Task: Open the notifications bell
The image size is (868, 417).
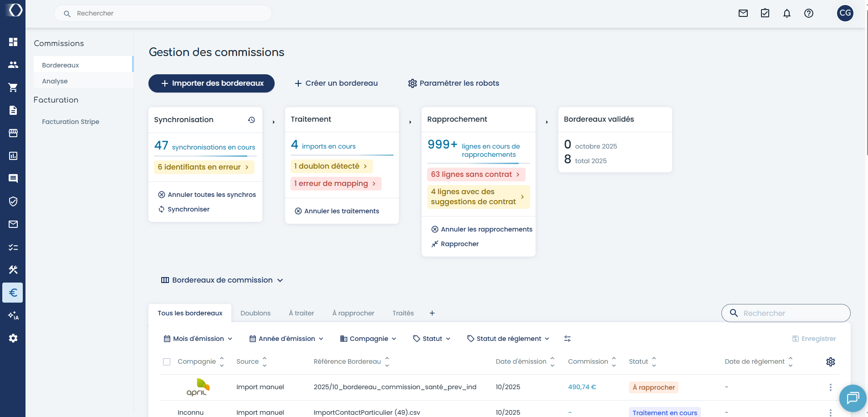Action: 786,13
